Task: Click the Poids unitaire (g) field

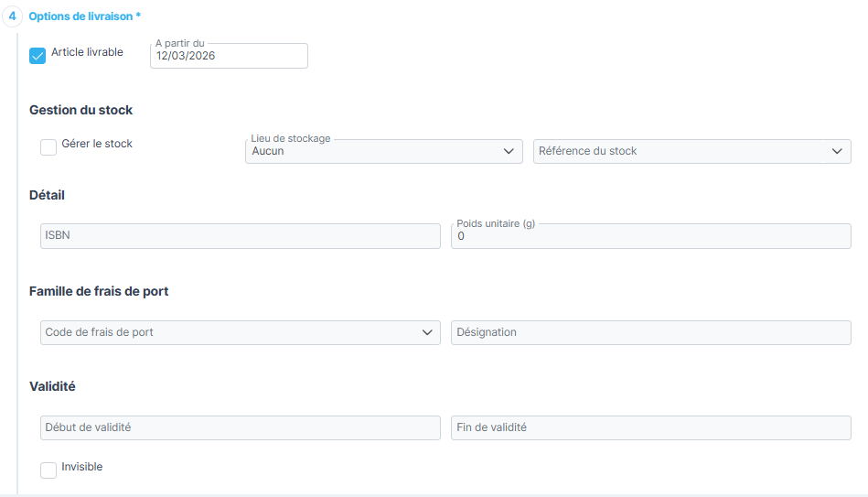Action: pos(650,237)
